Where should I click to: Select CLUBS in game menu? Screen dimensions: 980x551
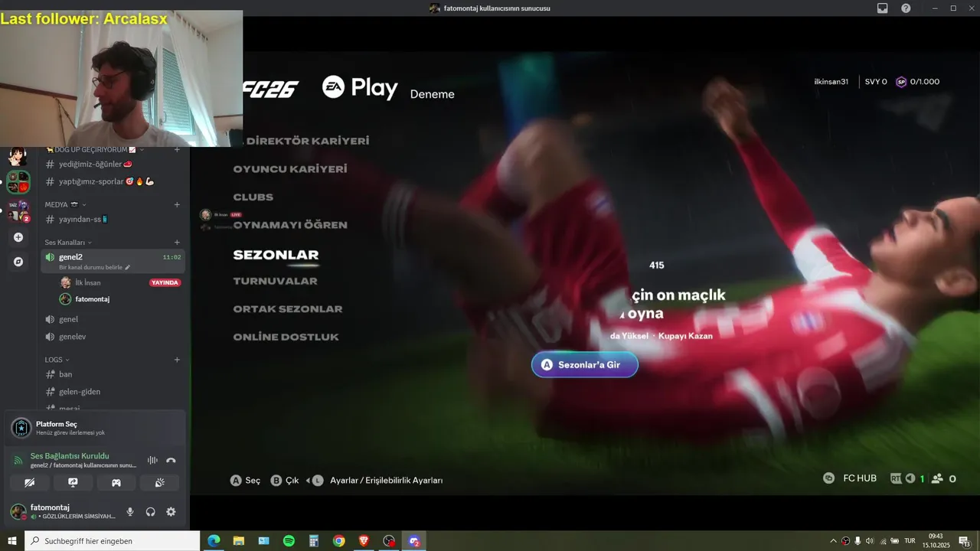[x=253, y=197]
